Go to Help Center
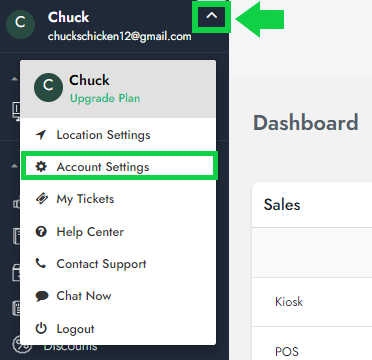Image resolution: width=372 pixels, height=360 pixels. [x=118, y=232]
